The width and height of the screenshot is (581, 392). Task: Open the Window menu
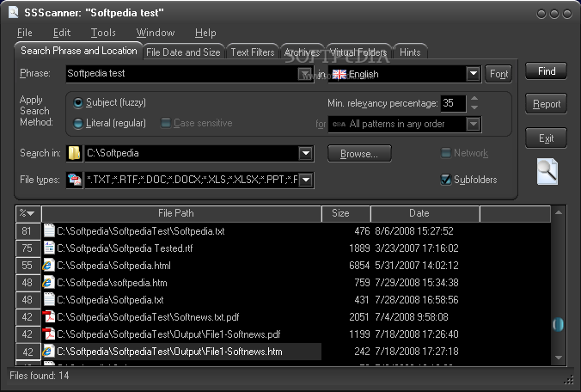coord(156,33)
